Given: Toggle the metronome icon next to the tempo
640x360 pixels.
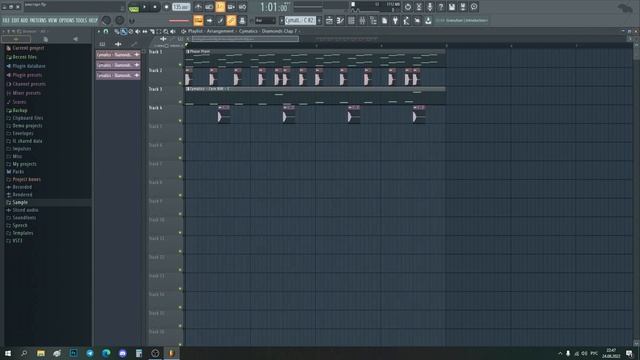Looking at the screenshot, I should coord(198,7).
